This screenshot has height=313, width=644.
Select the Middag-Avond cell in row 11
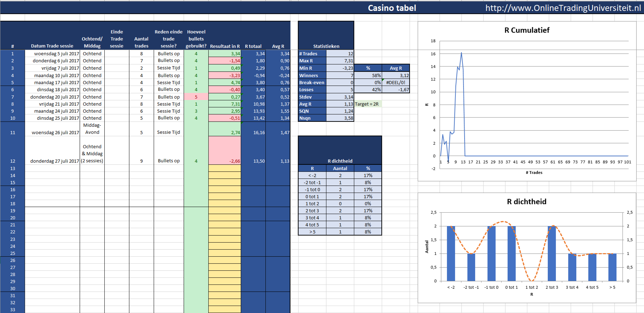92,129
